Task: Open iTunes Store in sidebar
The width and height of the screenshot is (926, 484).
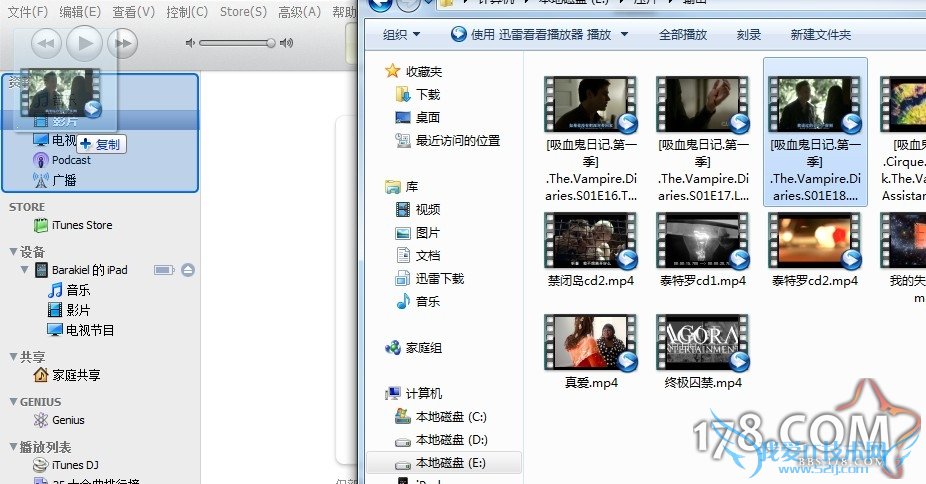Action: coord(73,225)
